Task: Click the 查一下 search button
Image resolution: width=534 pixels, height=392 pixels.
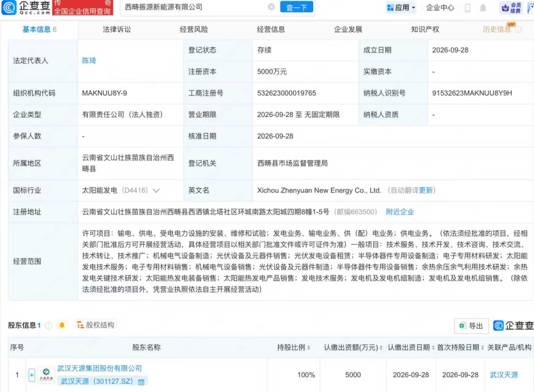Action: pyautogui.click(x=296, y=7)
